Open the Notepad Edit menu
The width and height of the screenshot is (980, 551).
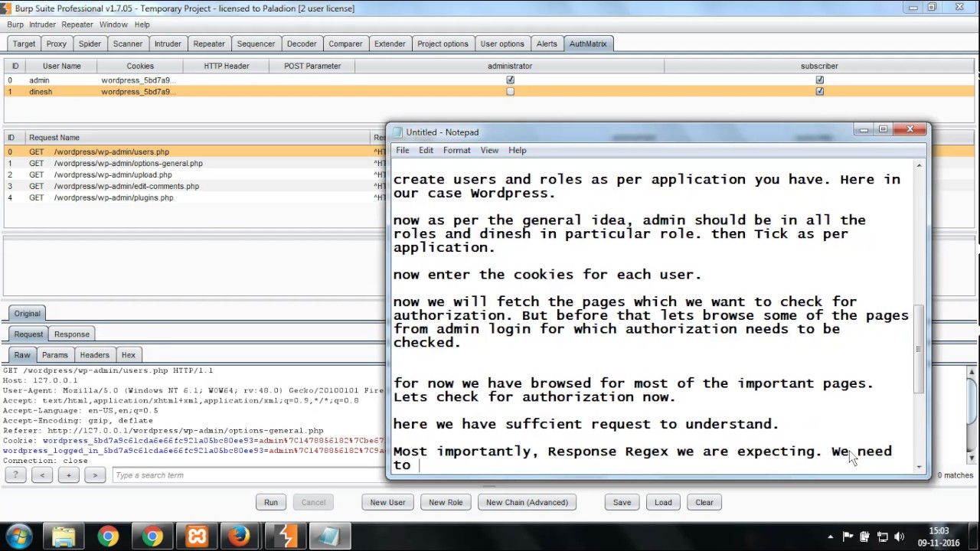point(426,151)
